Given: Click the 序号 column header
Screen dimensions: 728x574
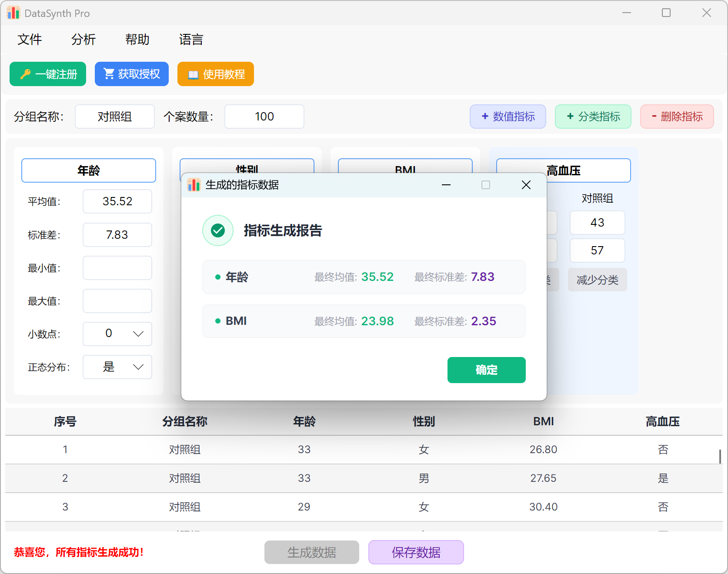Looking at the screenshot, I should [x=65, y=421].
